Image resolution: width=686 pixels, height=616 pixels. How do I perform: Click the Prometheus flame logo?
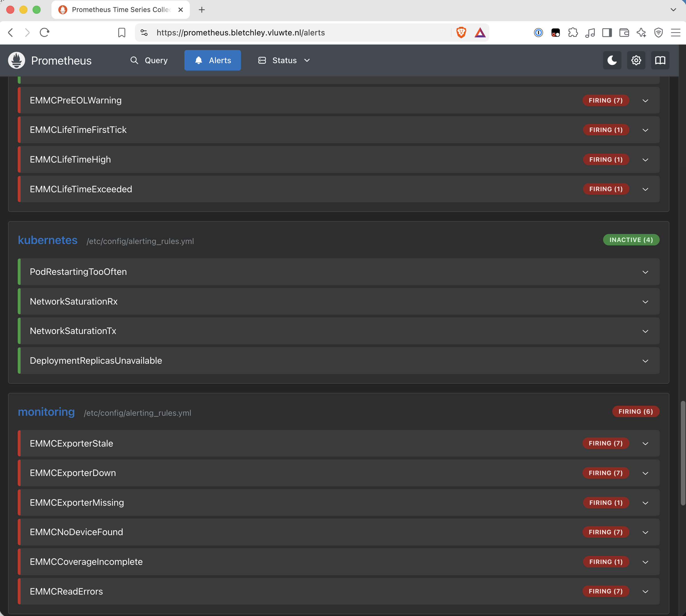pos(16,60)
